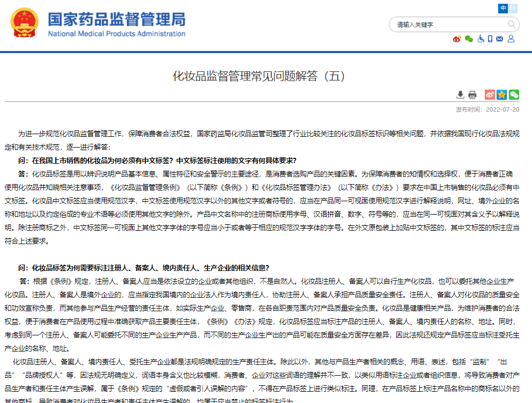Open the accessibility (barrier-free) service icon
The height and width of the screenshot is (403, 532).
481,39
